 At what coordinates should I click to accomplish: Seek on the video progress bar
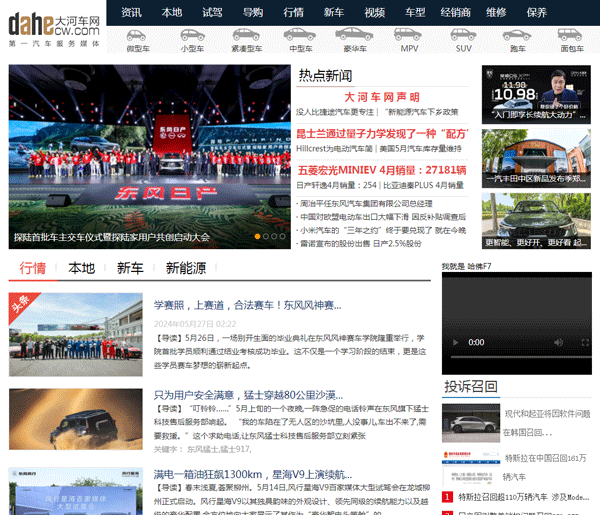pyautogui.click(x=520, y=357)
